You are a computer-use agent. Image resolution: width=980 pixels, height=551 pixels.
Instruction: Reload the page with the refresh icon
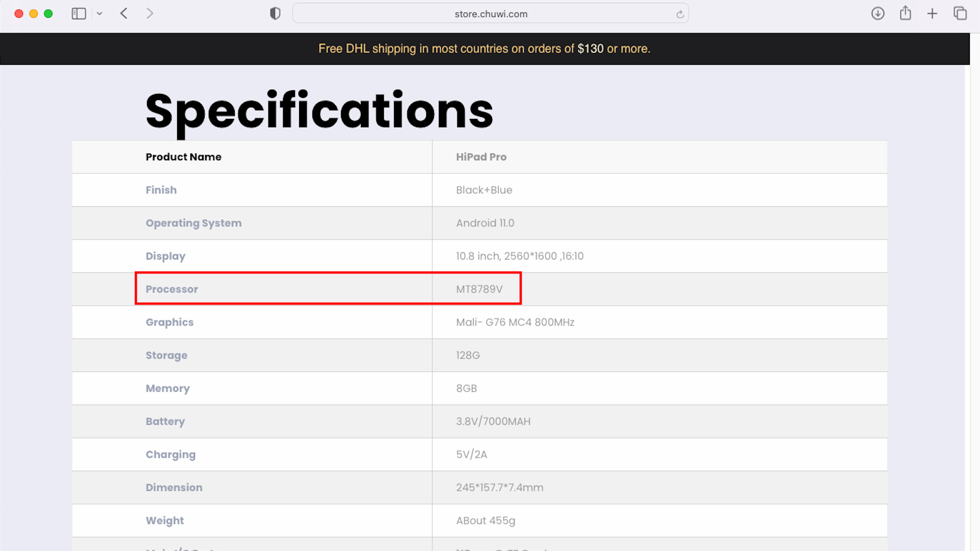680,14
